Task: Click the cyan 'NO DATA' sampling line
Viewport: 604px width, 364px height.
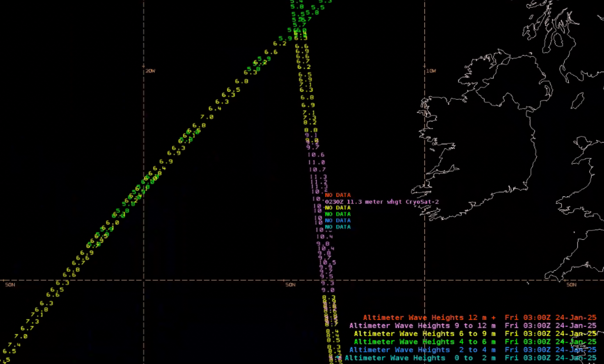Action: (338, 227)
